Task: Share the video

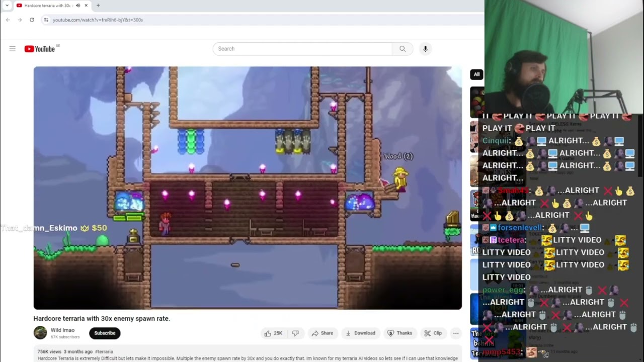Action: (x=322, y=333)
